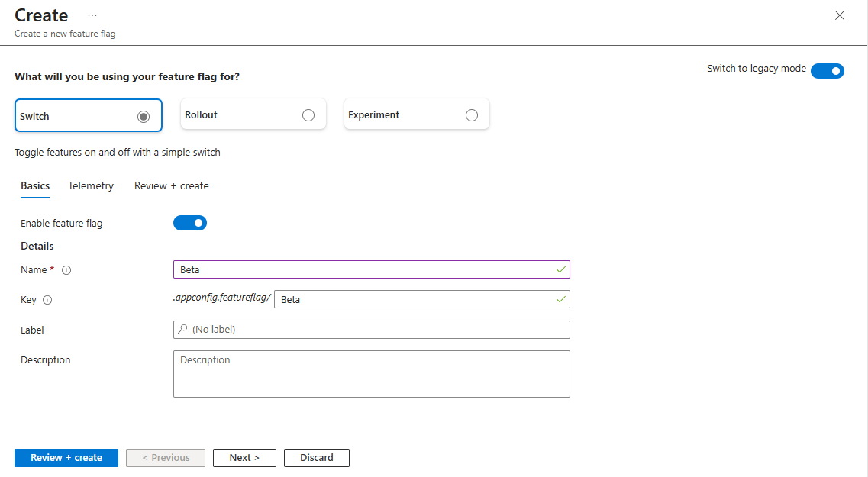This screenshot has height=477, width=868.
Task: Click the ellipsis next to the Create title
Action: click(92, 15)
